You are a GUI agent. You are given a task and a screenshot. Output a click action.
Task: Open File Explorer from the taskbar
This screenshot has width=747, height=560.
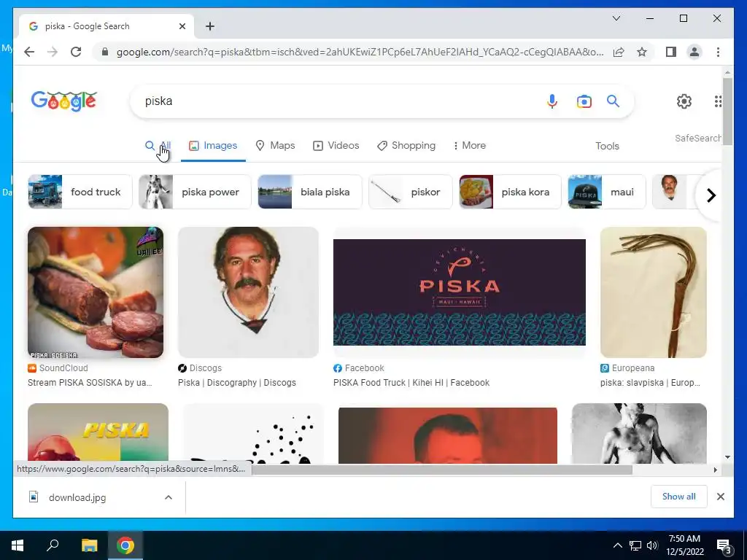(x=89, y=545)
